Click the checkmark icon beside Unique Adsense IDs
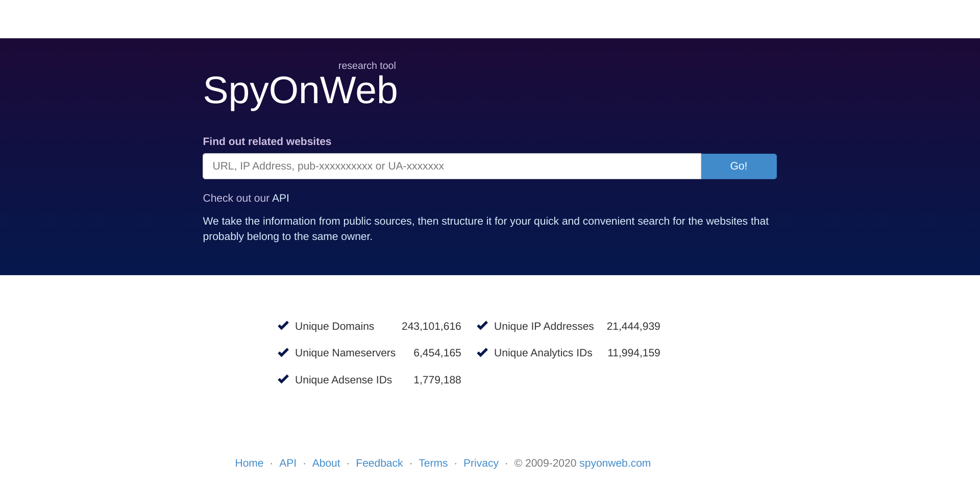The height and width of the screenshot is (485, 980). click(283, 379)
